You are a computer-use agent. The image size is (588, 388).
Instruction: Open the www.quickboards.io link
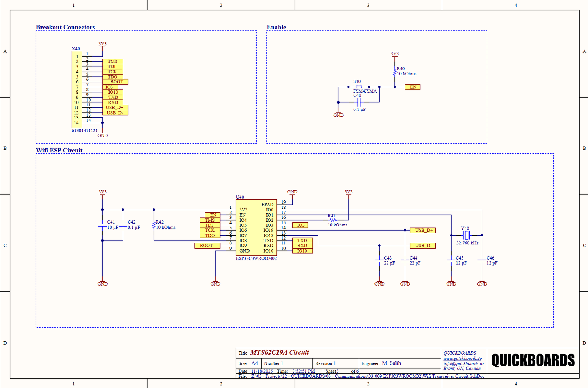coord(462,358)
